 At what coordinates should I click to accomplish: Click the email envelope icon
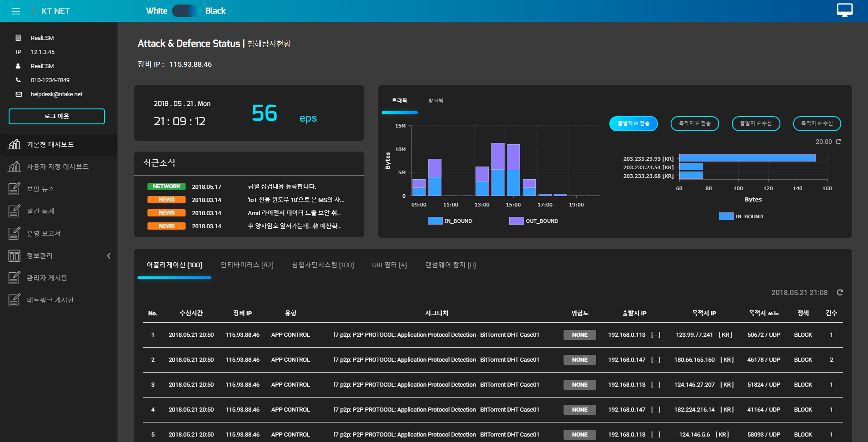19,94
